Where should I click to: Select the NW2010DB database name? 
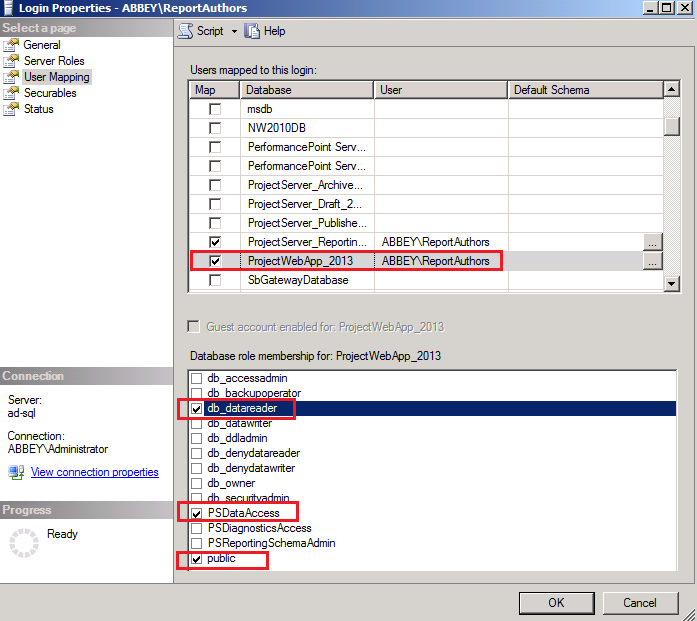coord(277,128)
